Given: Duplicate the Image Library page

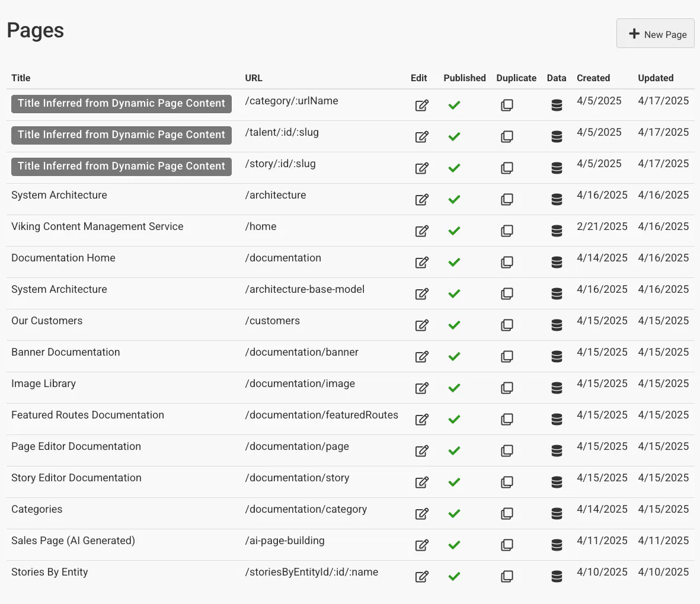Looking at the screenshot, I should pos(507,388).
